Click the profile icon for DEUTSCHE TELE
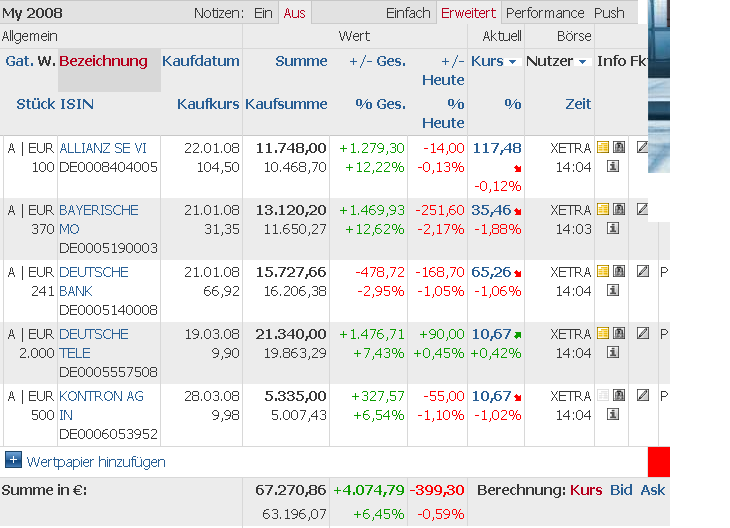This screenshot has width=730, height=528. (619, 334)
